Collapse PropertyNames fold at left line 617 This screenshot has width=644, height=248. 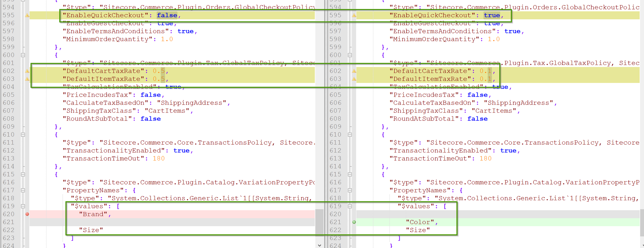pos(23,190)
